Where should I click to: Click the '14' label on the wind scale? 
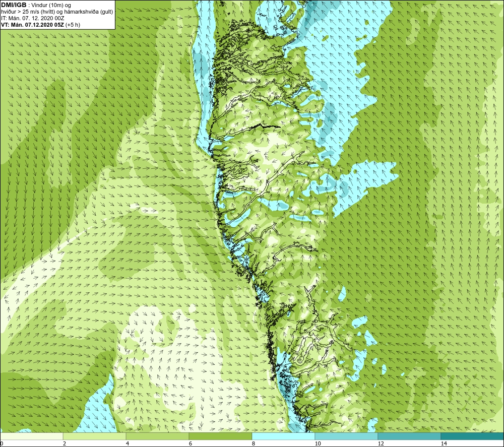click(444, 444)
